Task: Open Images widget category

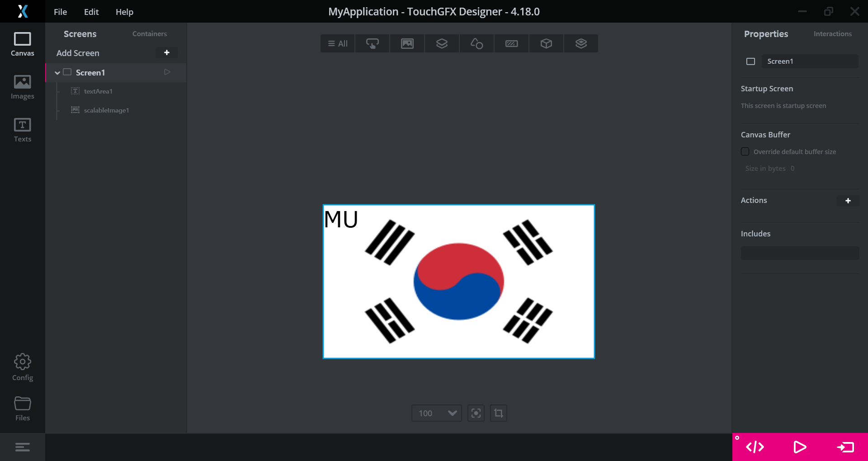Action: pyautogui.click(x=407, y=43)
